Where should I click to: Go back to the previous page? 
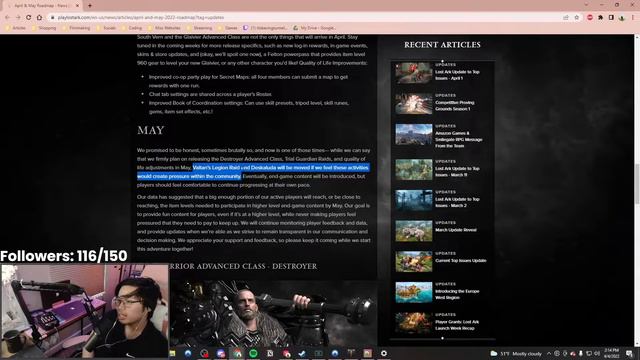pos(7,18)
